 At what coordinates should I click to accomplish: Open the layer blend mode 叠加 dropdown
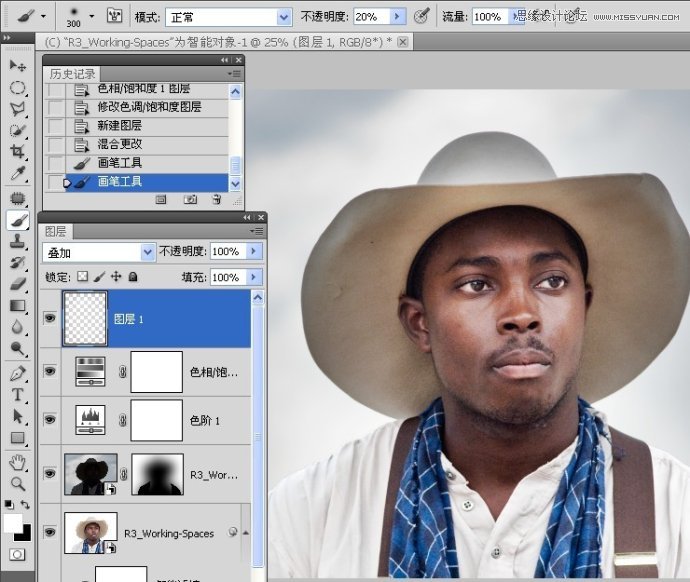[147, 253]
